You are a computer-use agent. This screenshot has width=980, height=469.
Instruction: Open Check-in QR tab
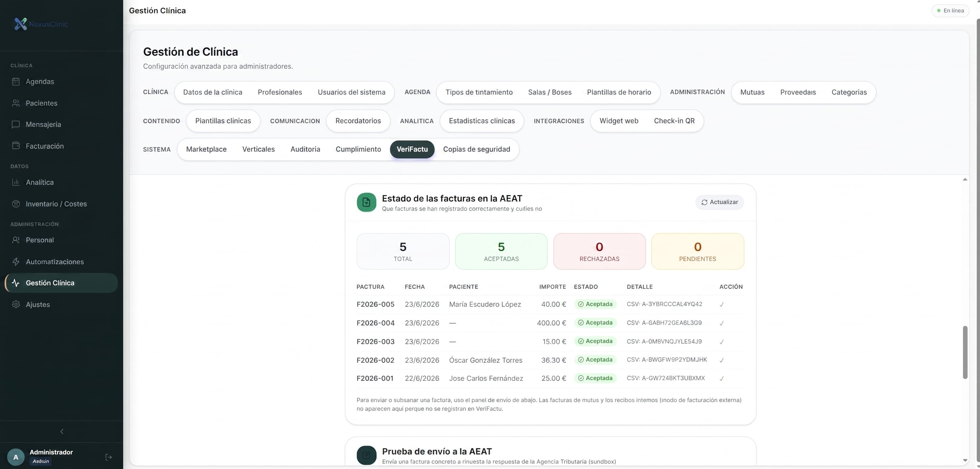pyautogui.click(x=674, y=121)
